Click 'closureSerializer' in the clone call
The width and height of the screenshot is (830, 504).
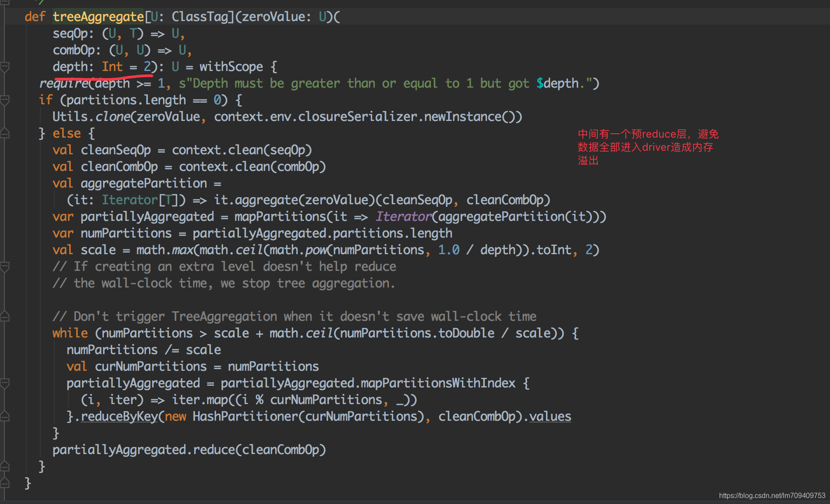pos(358,117)
